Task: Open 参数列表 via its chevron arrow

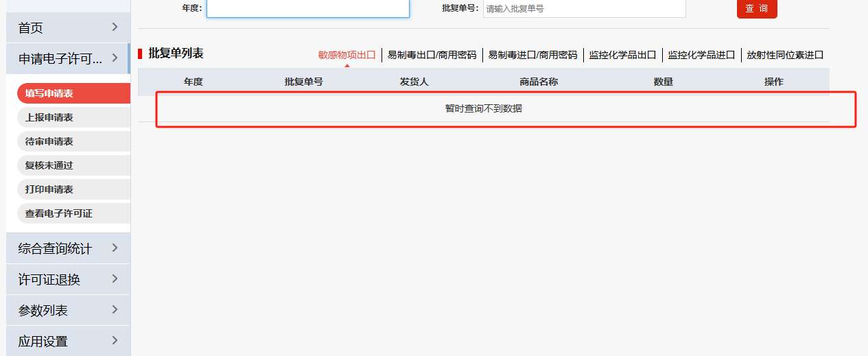Action: click(115, 310)
